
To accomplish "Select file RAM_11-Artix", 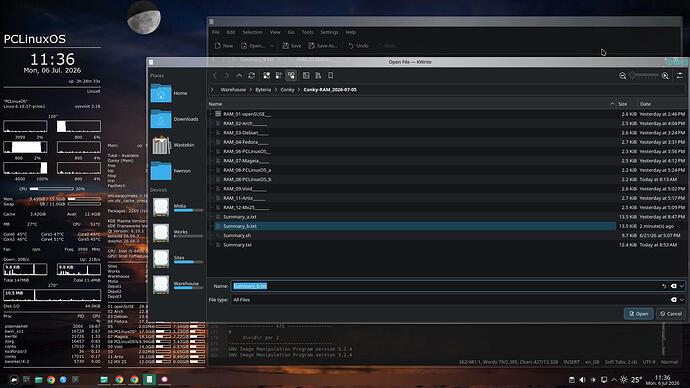I will (244, 198).
